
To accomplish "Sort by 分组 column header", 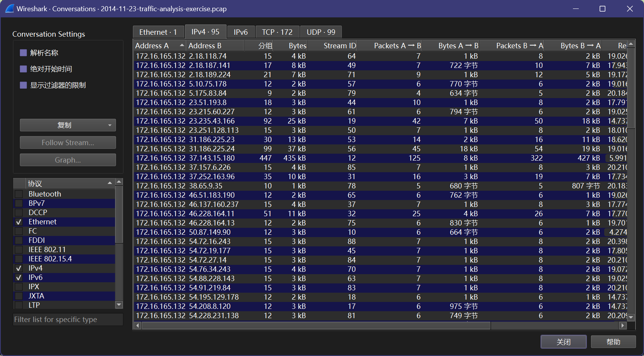I will (x=259, y=46).
